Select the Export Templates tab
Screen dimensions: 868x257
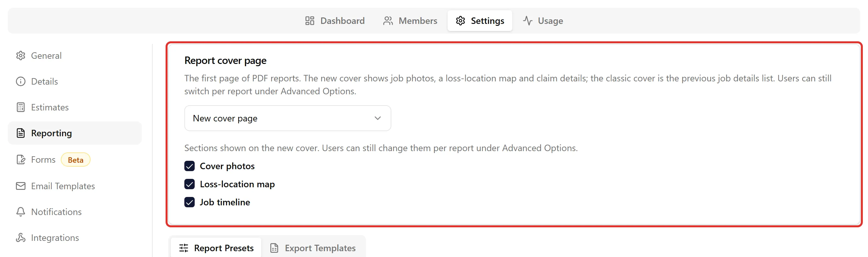313,248
